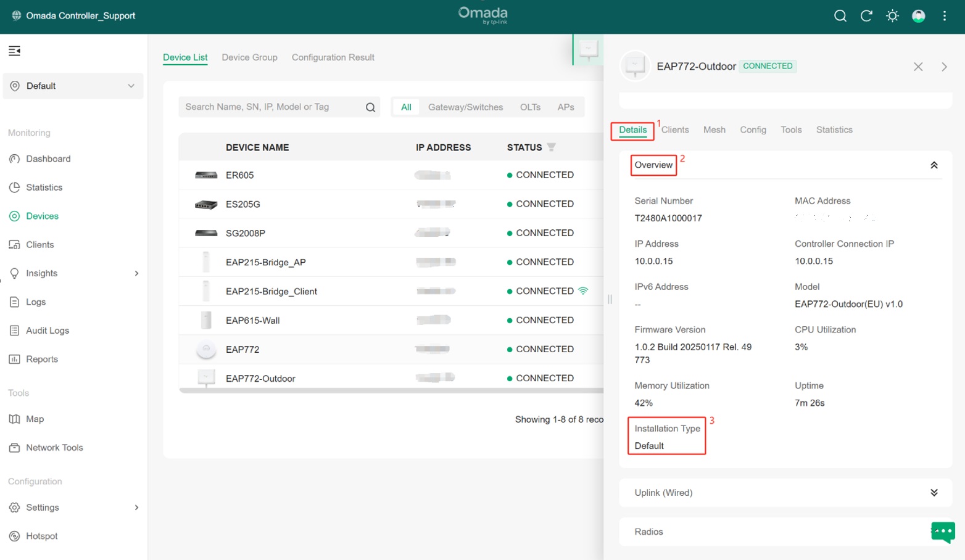965x560 pixels.
Task: Select the ER605 device row
Action: pyautogui.click(x=391, y=175)
